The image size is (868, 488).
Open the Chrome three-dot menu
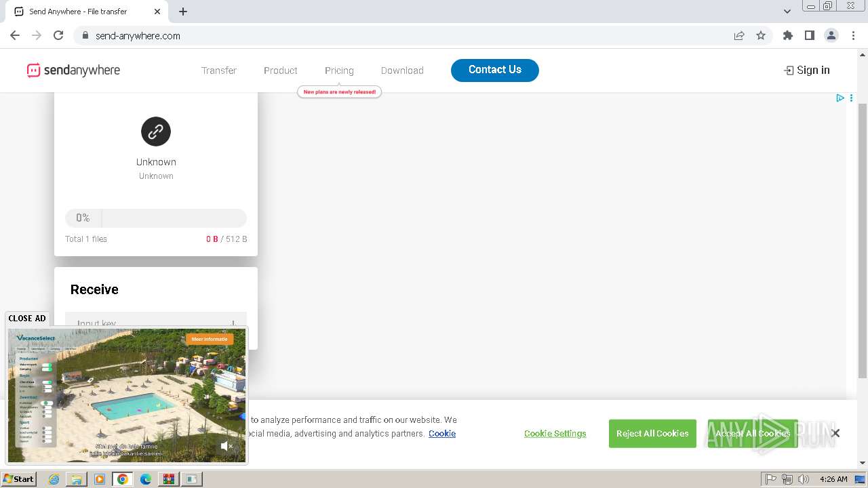853,35
